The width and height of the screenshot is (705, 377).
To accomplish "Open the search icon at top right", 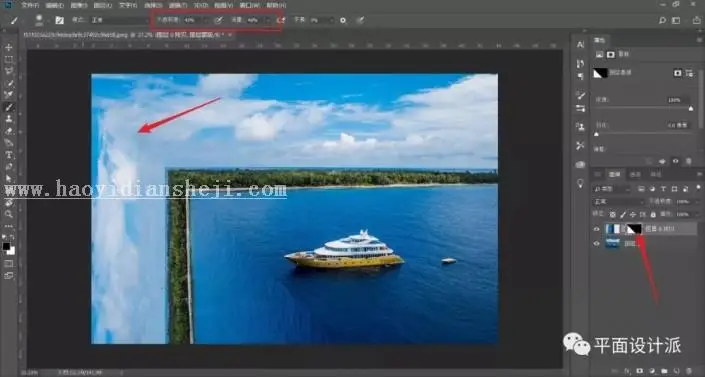I will point(662,20).
